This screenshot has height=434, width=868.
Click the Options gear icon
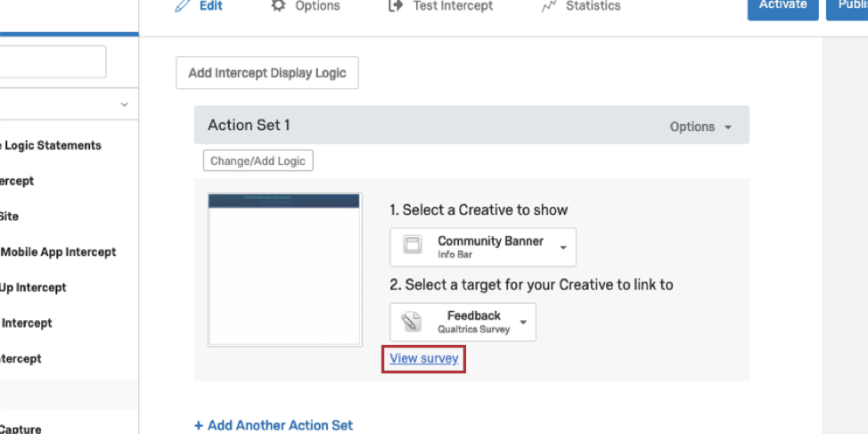tap(279, 6)
